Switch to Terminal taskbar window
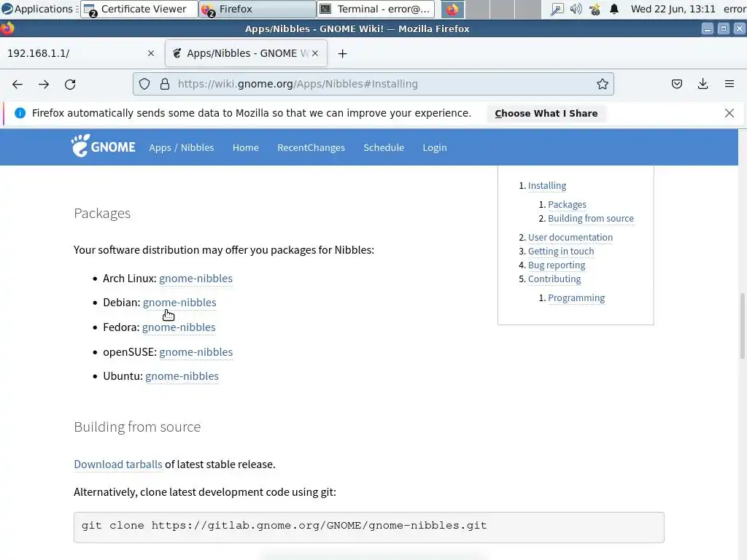The height and width of the screenshot is (560, 747). point(376,9)
